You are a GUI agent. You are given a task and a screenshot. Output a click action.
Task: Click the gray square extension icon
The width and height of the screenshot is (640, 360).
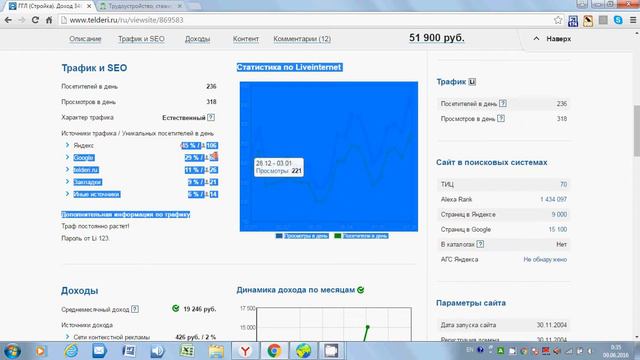[603, 20]
